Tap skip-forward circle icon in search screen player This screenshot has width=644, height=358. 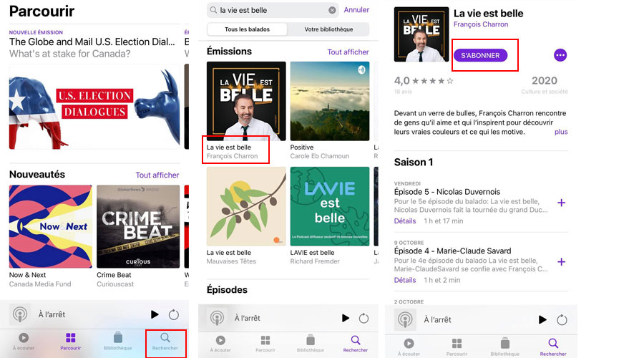click(x=364, y=318)
